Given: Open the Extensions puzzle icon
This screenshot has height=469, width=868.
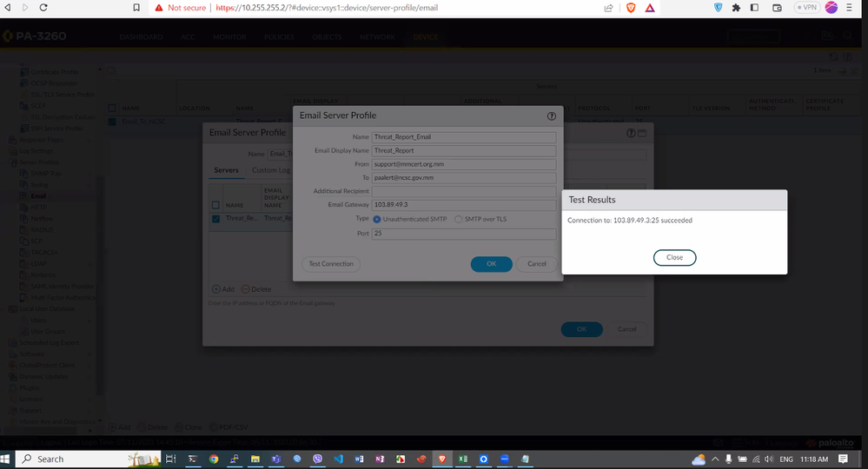Looking at the screenshot, I should (x=736, y=8).
